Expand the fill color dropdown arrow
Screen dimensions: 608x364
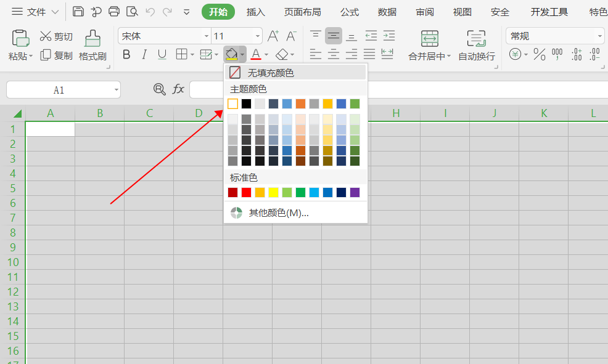point(242,55)
